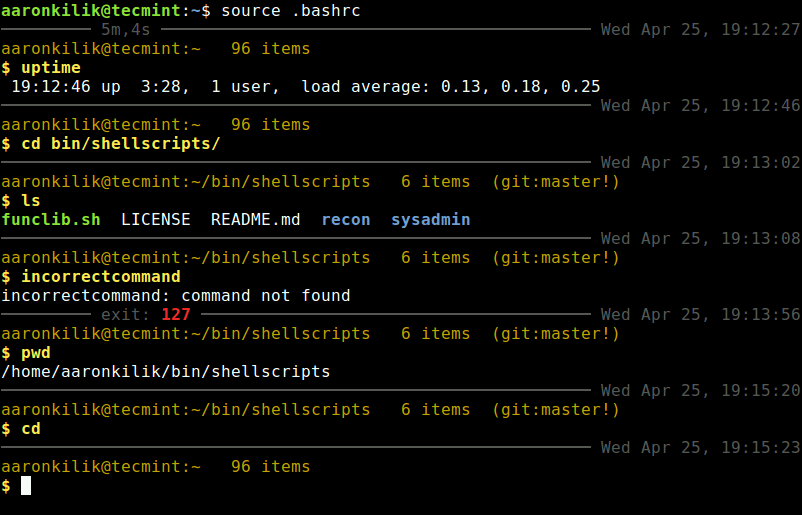802x515 pixels.
Task: Click the red exit code 127
Action: click(x=176, y=314)
